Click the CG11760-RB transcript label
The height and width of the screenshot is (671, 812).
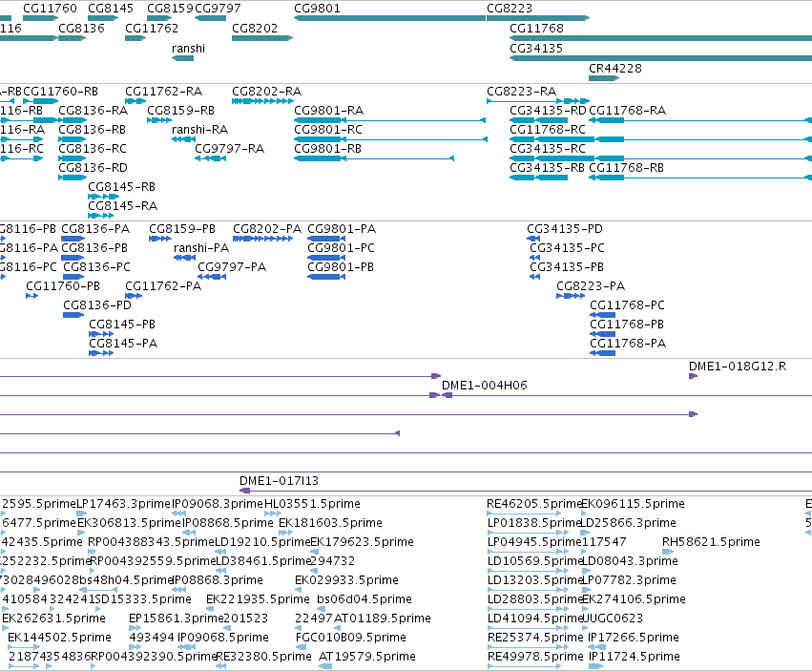[60, 92]
